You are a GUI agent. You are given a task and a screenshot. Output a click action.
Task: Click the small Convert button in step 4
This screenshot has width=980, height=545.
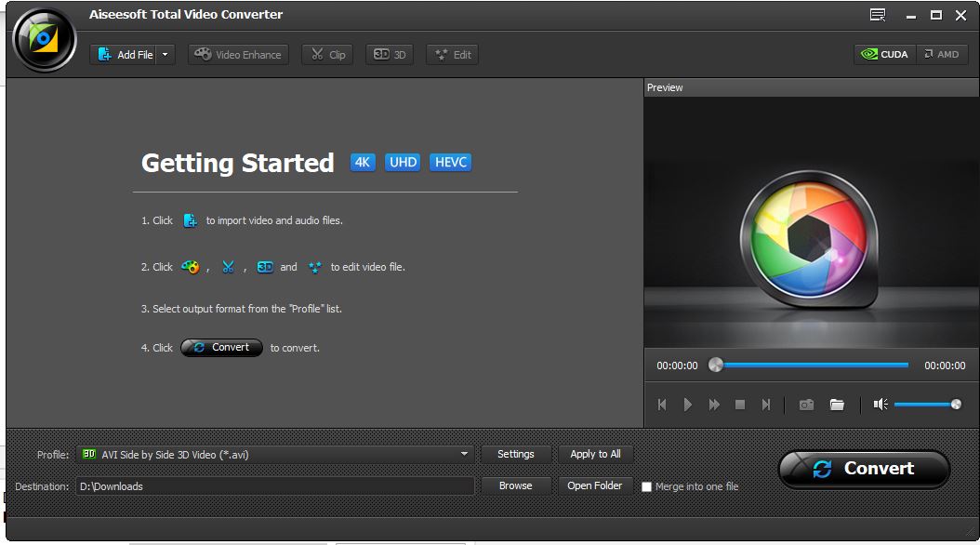[x=222, y=348]
